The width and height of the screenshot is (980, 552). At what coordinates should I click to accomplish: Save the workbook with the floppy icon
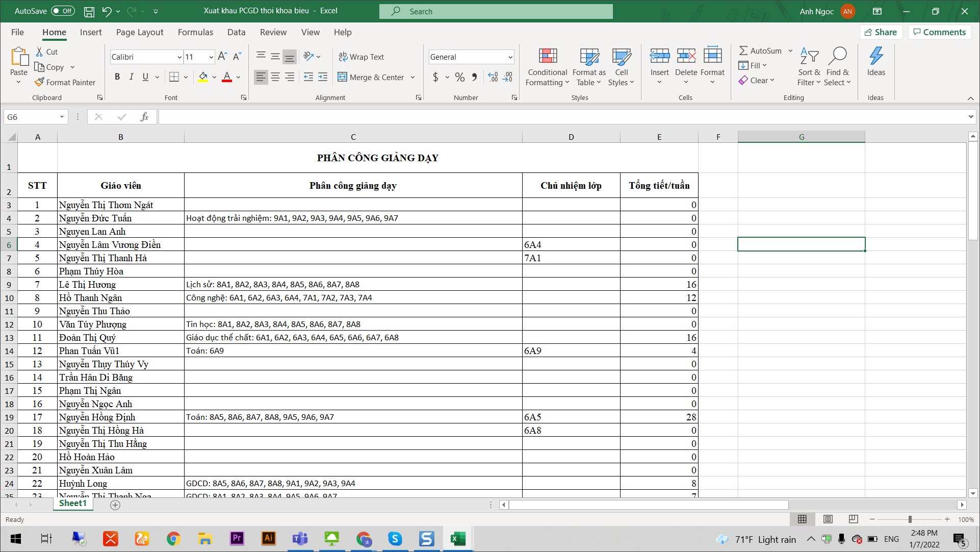[x=89, y=11]
